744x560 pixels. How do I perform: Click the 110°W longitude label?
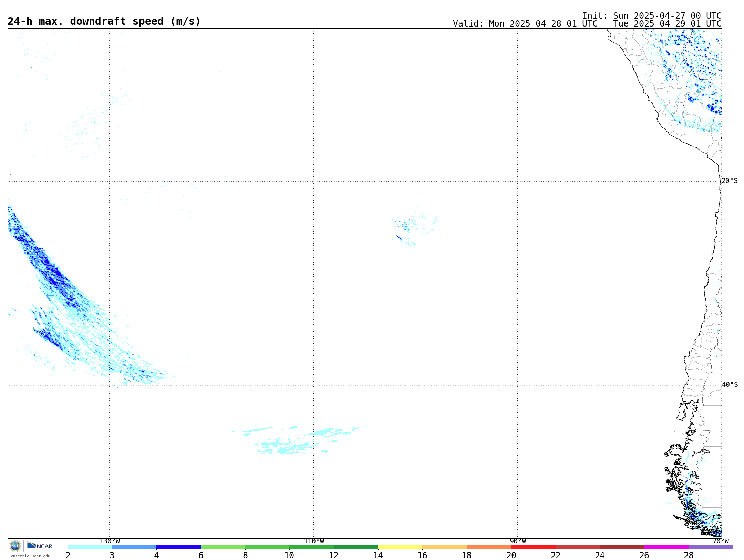coord(314,541)
